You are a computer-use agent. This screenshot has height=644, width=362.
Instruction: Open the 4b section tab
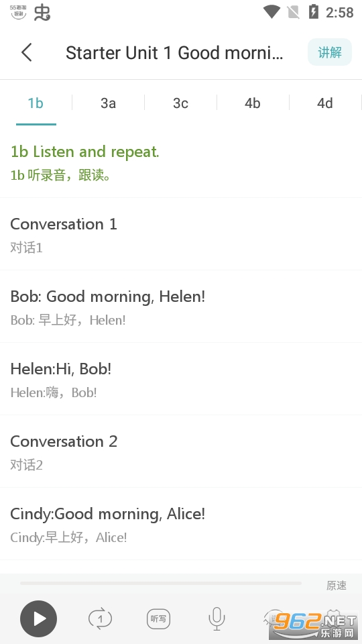253,103
